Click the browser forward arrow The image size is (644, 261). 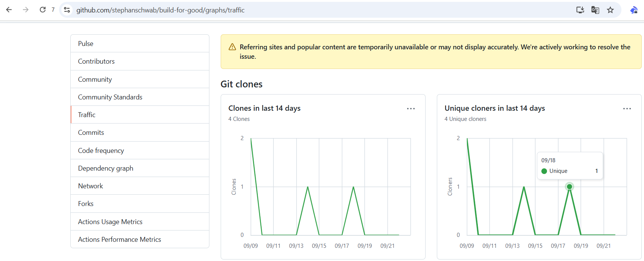click(26, 10)
